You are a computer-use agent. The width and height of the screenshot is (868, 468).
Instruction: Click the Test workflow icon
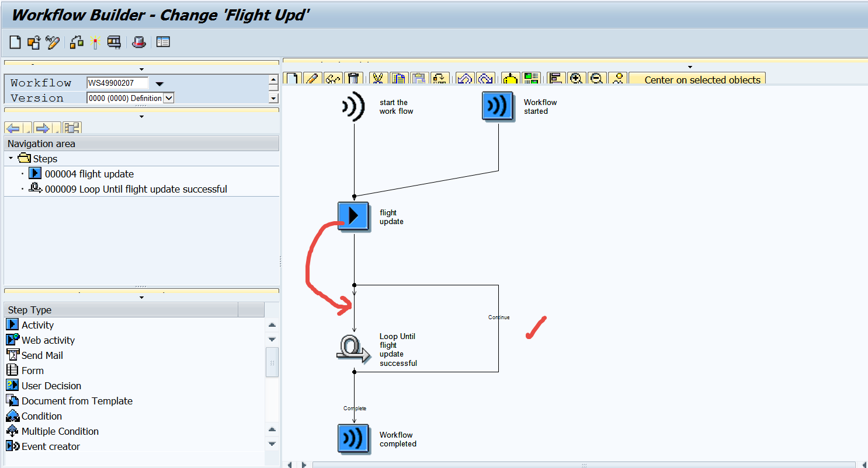(x=114, y=42)
